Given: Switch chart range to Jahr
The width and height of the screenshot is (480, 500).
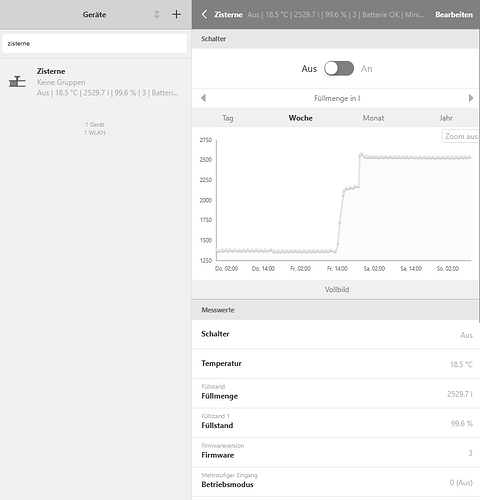Looking at the screenshot, I should [x=446, y=118].
